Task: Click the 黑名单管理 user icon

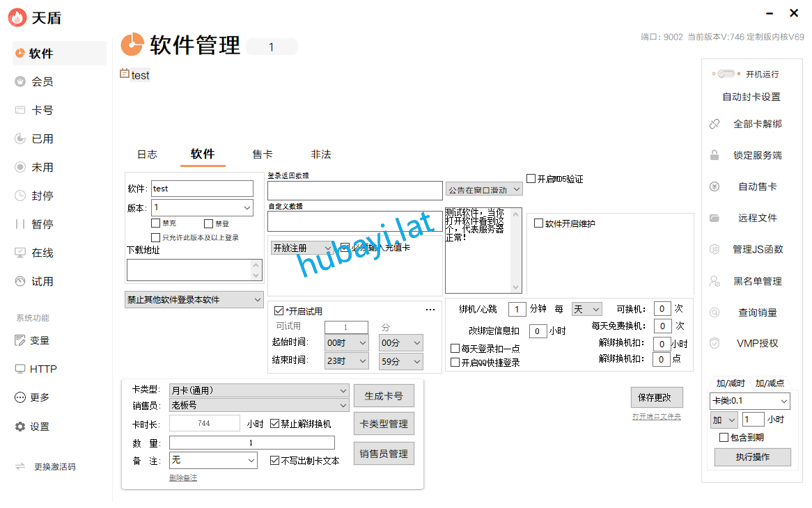Action: pos(715,281)
